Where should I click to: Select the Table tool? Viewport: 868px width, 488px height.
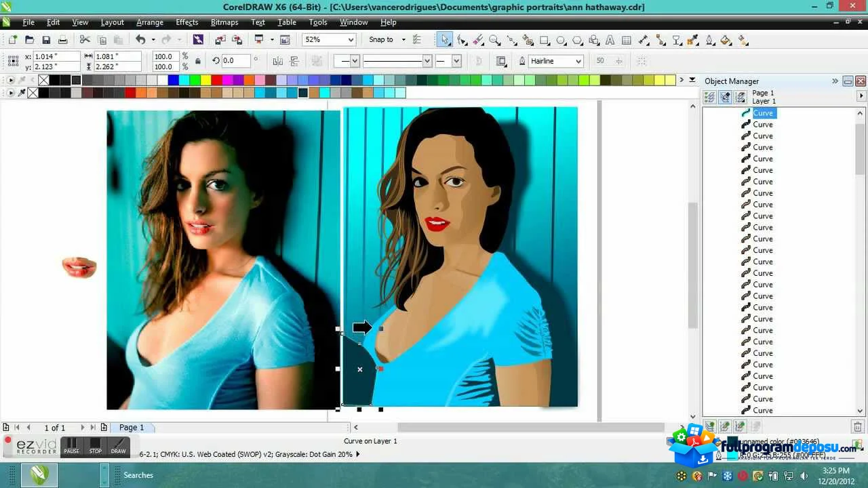click(x=627, y=40)
